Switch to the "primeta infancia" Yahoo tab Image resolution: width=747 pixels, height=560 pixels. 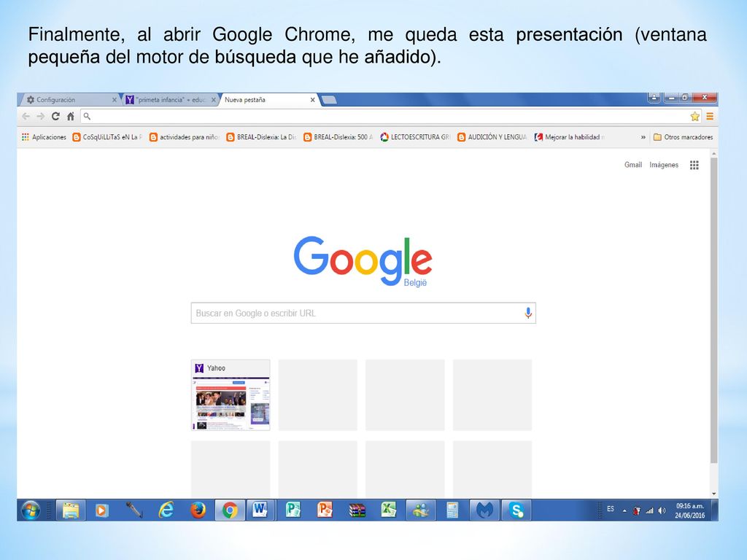click(x=169, y=99)
